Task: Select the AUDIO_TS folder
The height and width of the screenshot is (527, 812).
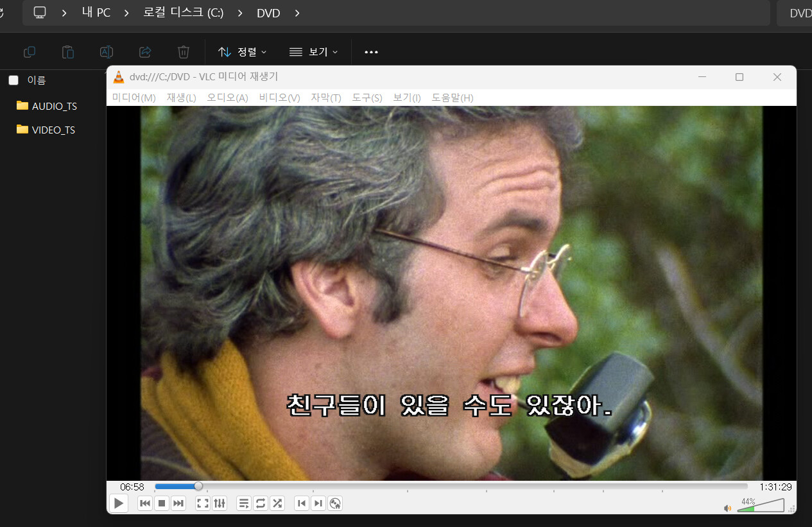Action: pos(47,106)
